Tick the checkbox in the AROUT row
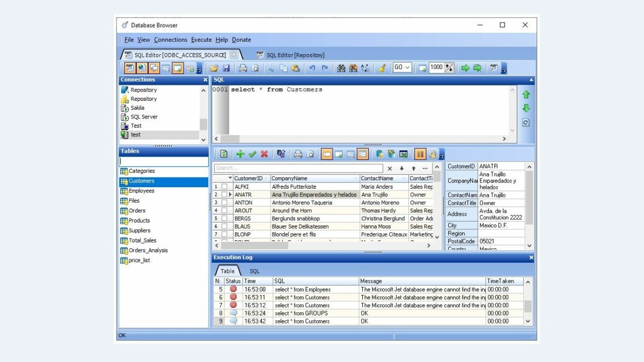 [x=224, y=211]
